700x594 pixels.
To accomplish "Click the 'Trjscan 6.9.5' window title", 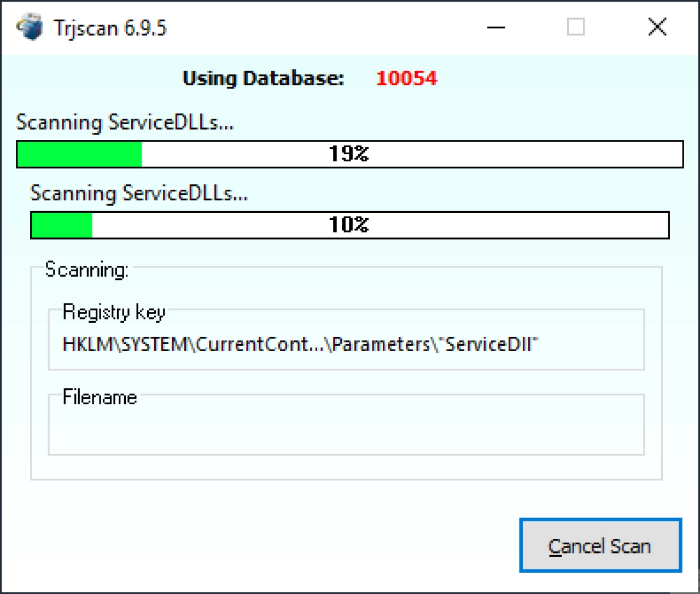I will point(109,28).
